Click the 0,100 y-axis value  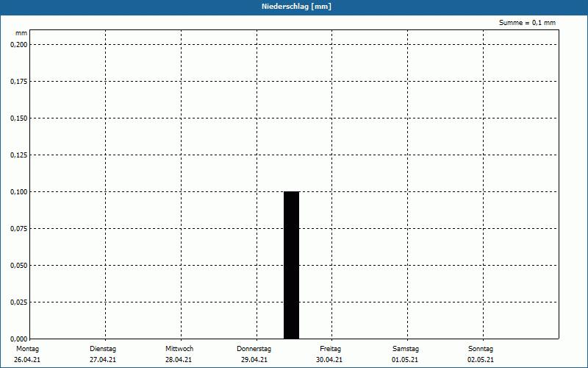point(19,192)
